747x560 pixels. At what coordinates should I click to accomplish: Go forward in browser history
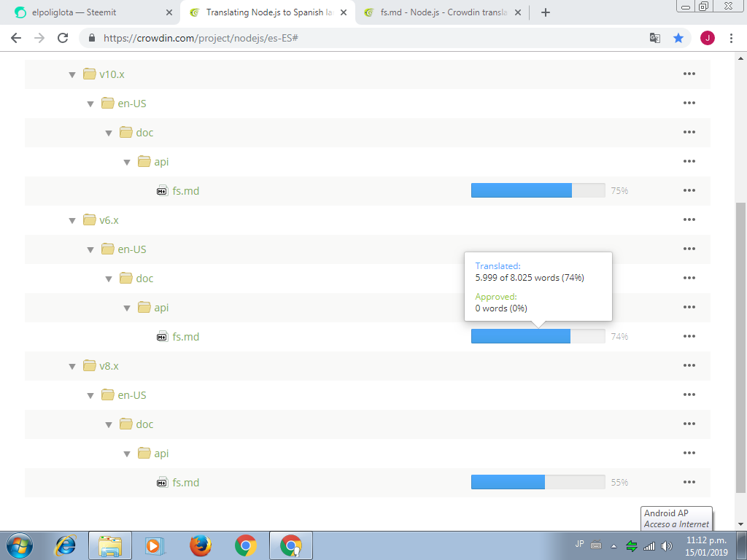tap(39, 38)
